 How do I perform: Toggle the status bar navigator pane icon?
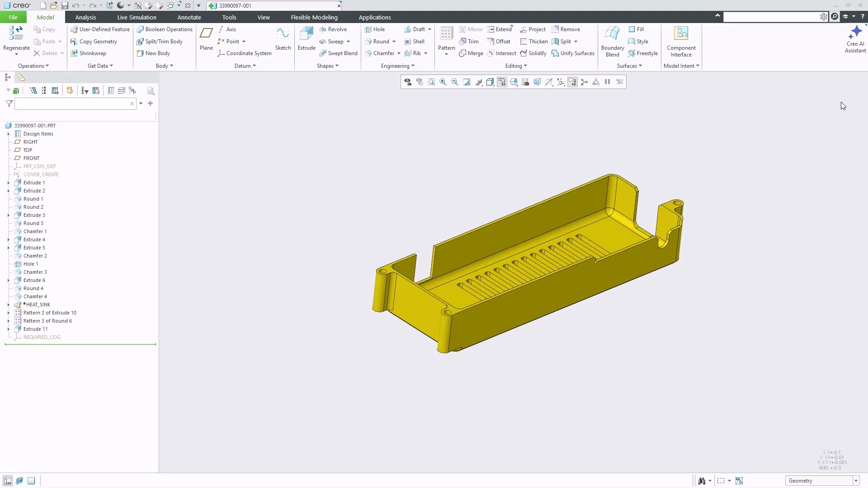8,481
